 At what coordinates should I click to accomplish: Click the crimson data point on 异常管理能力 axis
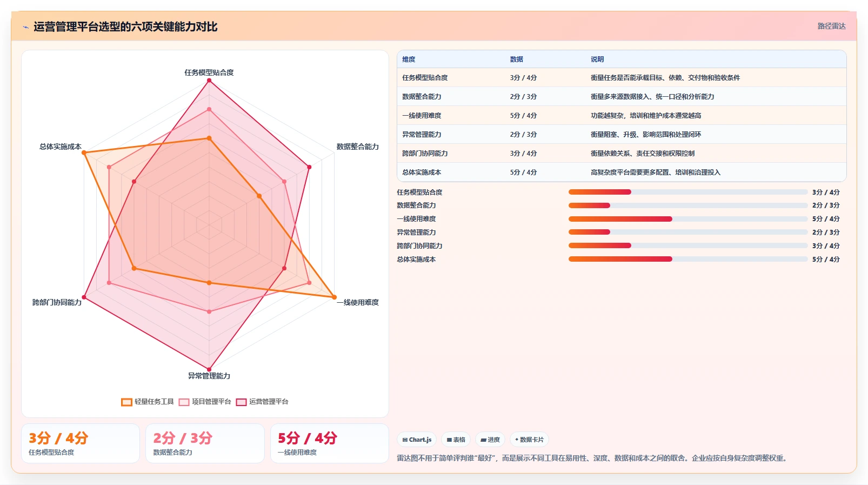click(x=209, y=370)
